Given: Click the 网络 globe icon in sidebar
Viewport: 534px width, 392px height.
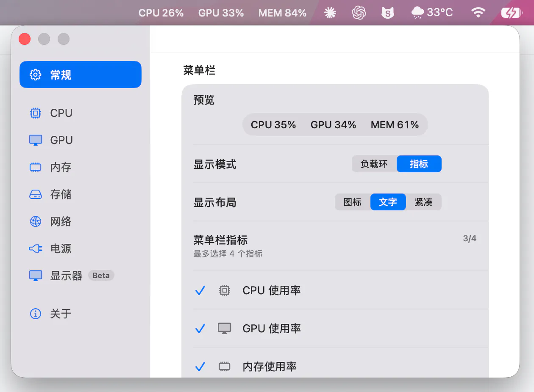Looking at the screenshot, I should pyautogui.click(x=35, y=221).
